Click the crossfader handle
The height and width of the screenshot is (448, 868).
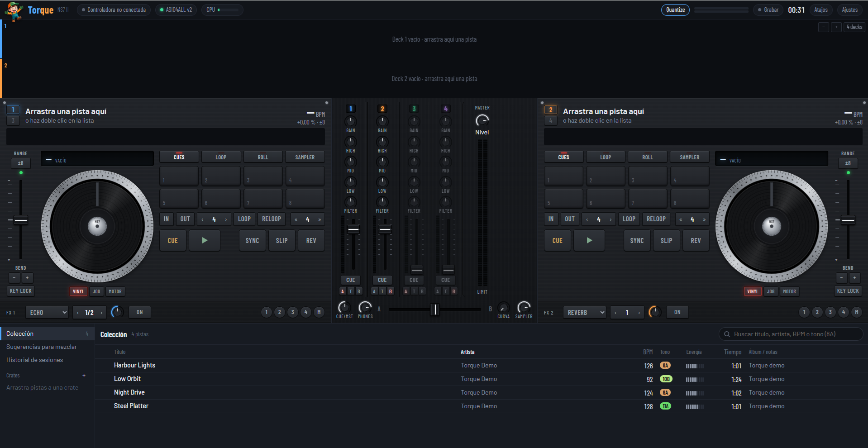(x=435, y=310)
